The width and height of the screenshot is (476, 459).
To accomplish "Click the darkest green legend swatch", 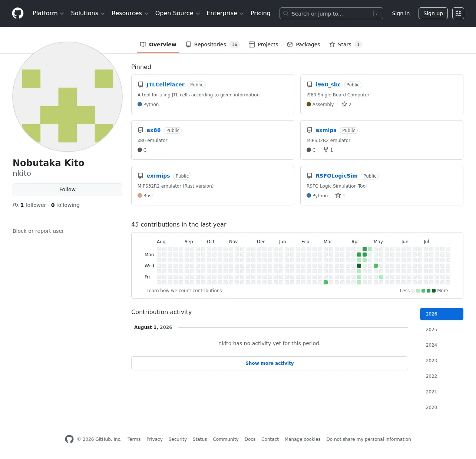I will [434, 291].
